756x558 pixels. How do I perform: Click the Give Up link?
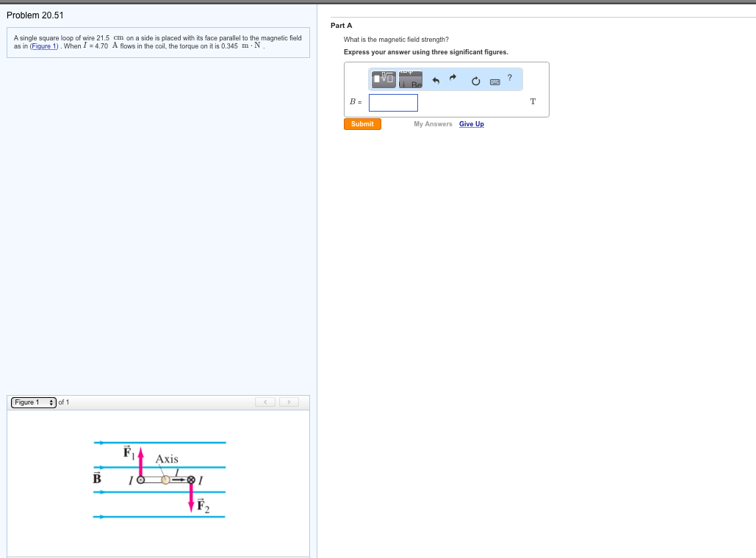(471, 124)
